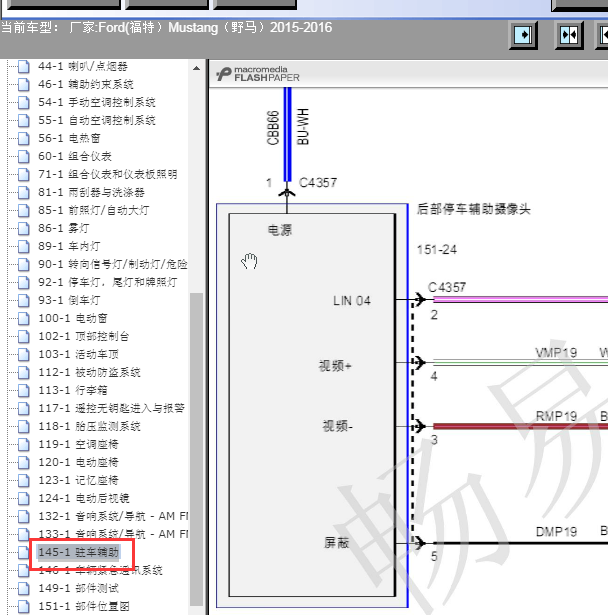
Task: Click the 屏蔽 pin label
Action: (x=337, y=543)
